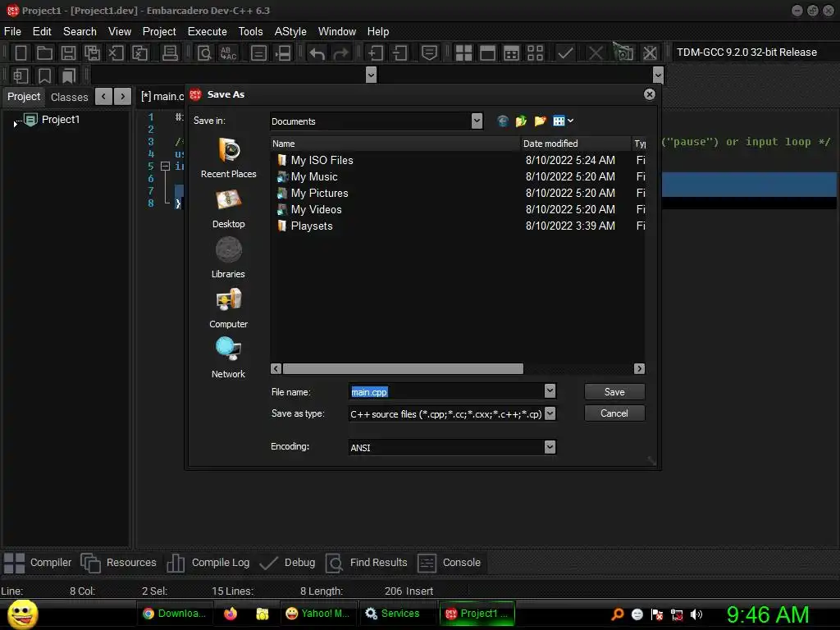The image size is (840, 630).
Task: Click the Up One Level folder icon
Action: point(521,121)
